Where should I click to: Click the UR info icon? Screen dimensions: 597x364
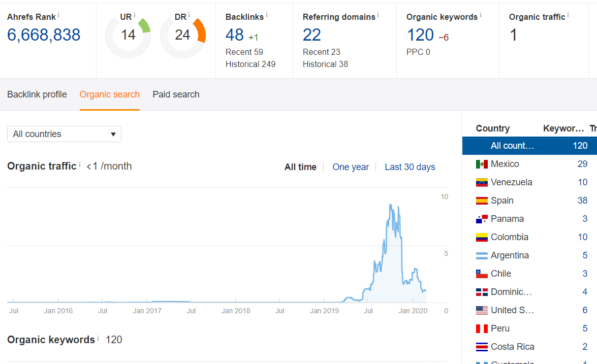(135, 15)
